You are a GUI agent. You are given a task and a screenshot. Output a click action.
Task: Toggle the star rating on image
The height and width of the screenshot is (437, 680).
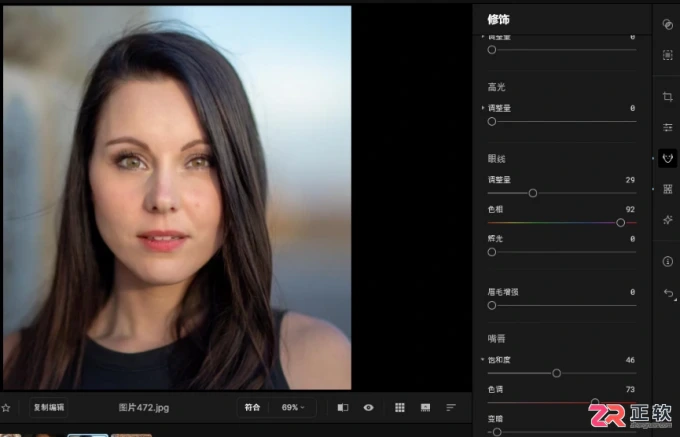click(x=6, y=408)
